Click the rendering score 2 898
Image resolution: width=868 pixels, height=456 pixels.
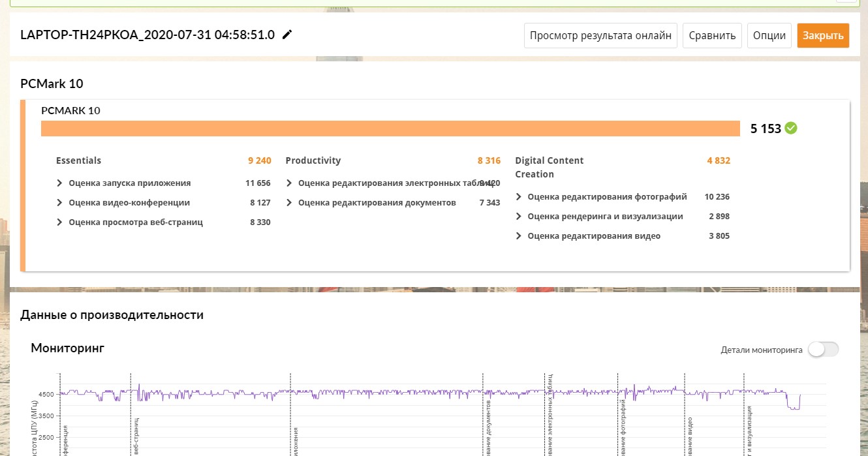719,217
